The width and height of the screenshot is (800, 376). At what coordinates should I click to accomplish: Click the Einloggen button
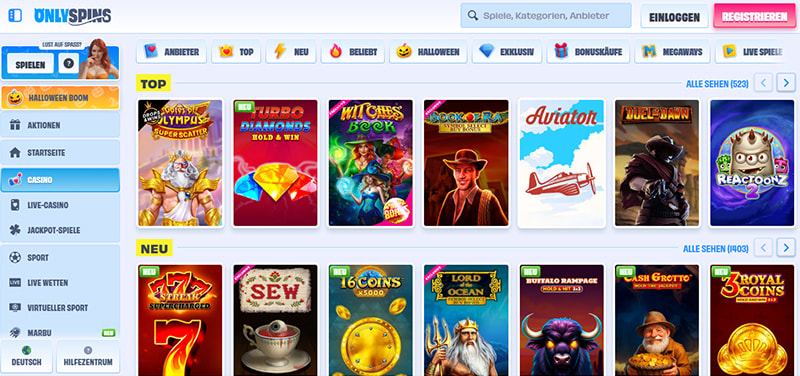[x=674, y=17]
